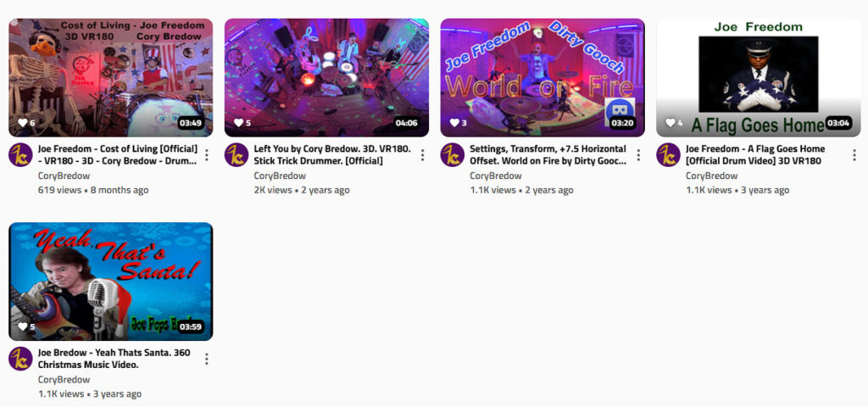Click heart icon on World on Fire thumbnail
868x407 pixels.
click(x=454, y=122)
